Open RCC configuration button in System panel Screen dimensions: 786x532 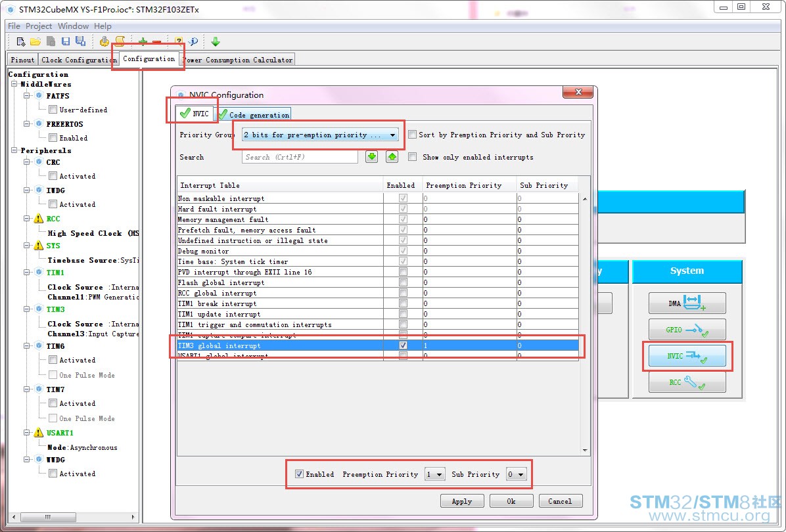[x=687, y=382]
